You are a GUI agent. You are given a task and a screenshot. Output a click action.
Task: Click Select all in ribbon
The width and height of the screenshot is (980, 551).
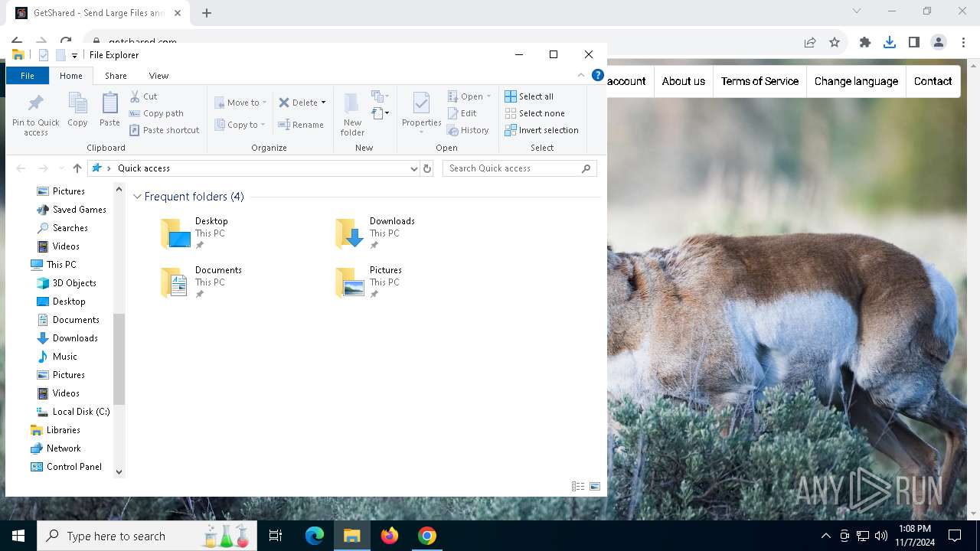pos(529,96)
